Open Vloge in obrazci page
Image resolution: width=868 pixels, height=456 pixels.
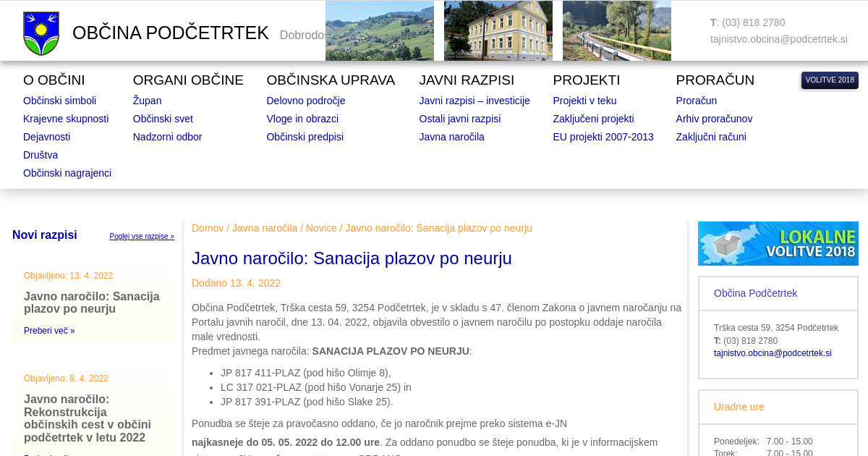302,119
